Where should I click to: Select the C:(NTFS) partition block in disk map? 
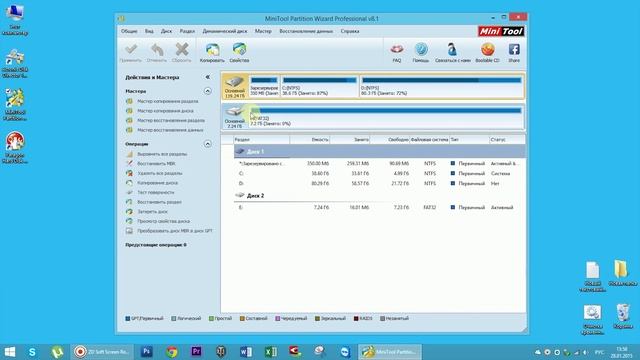click(319, 86)
